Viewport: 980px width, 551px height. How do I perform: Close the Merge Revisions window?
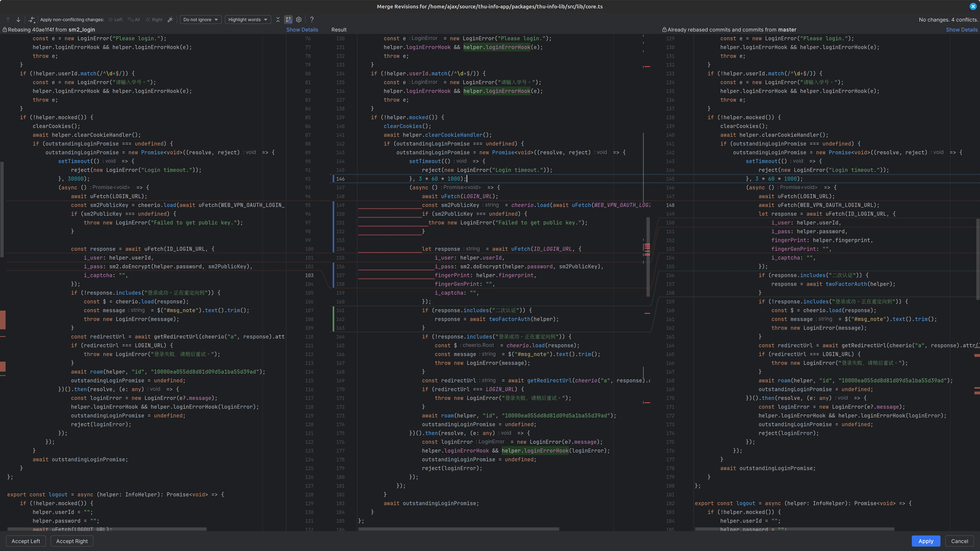tap(973, 6)
